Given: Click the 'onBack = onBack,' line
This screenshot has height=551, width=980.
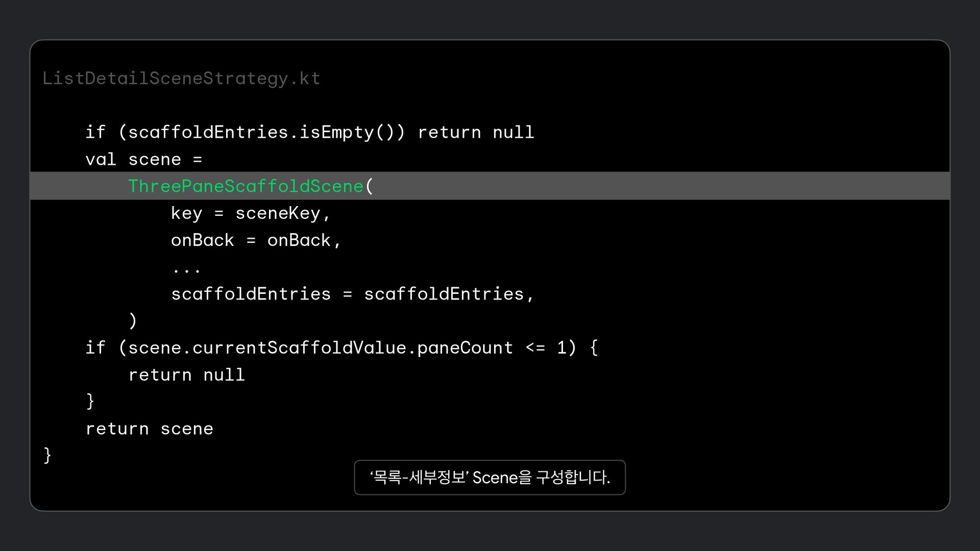Looking at the screenshot, I should (256, 240).
